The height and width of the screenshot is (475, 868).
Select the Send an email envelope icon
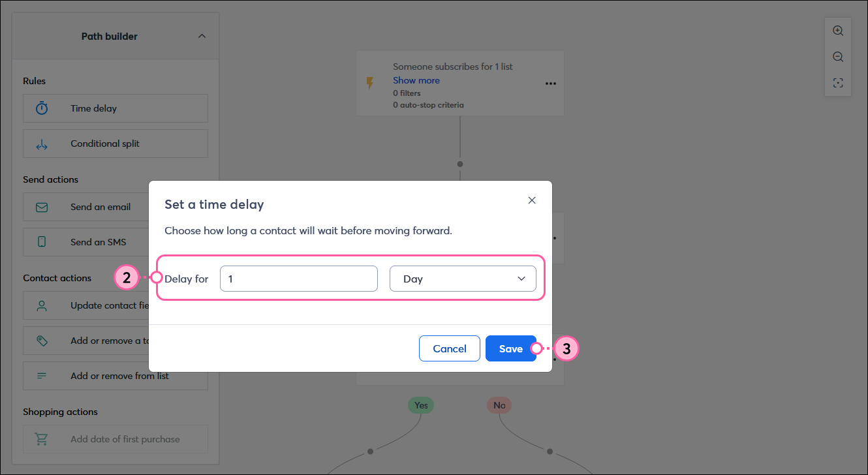pos(40,207)
